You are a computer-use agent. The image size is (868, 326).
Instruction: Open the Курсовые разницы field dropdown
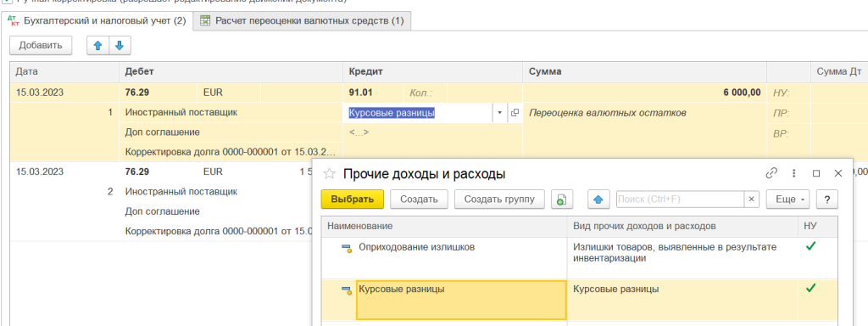coord(499,113)
